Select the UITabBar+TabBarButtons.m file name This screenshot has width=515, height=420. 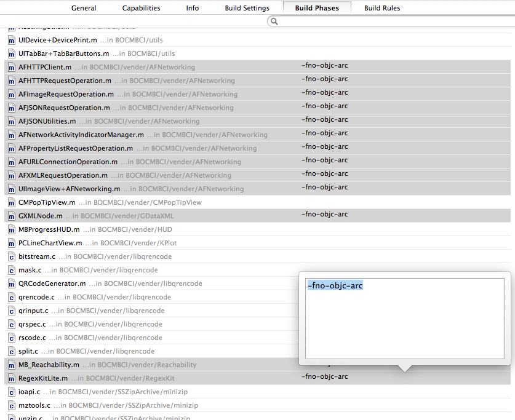[64, 53]
